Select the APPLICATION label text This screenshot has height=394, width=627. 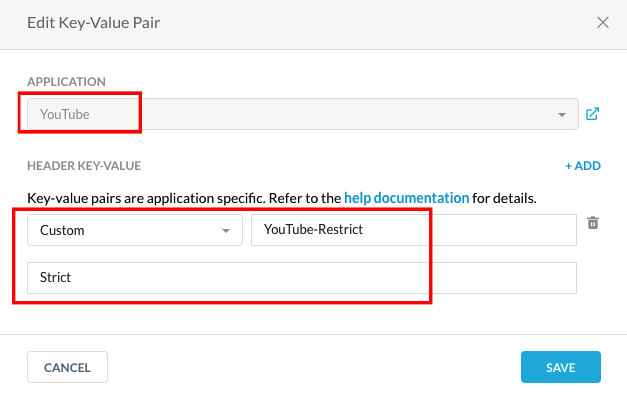[66, 82]
